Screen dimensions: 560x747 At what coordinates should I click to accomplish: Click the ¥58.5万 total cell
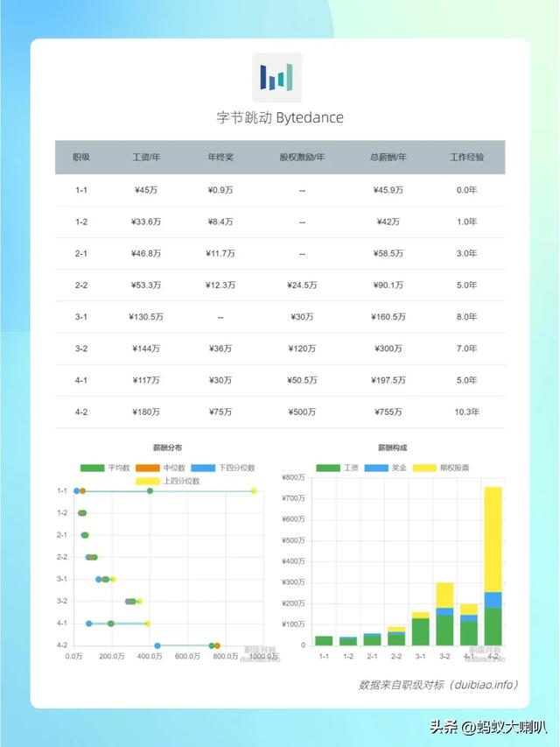point(388,253)
